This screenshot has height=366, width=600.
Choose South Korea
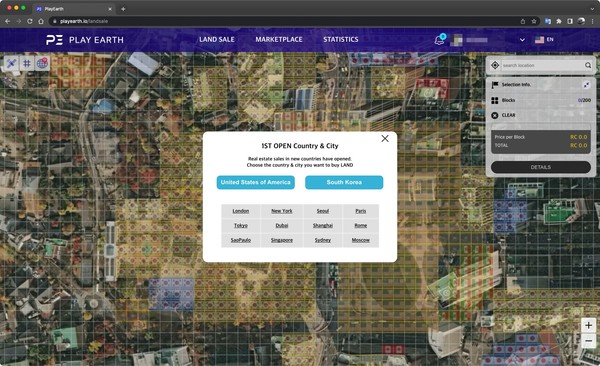[344, 182]
